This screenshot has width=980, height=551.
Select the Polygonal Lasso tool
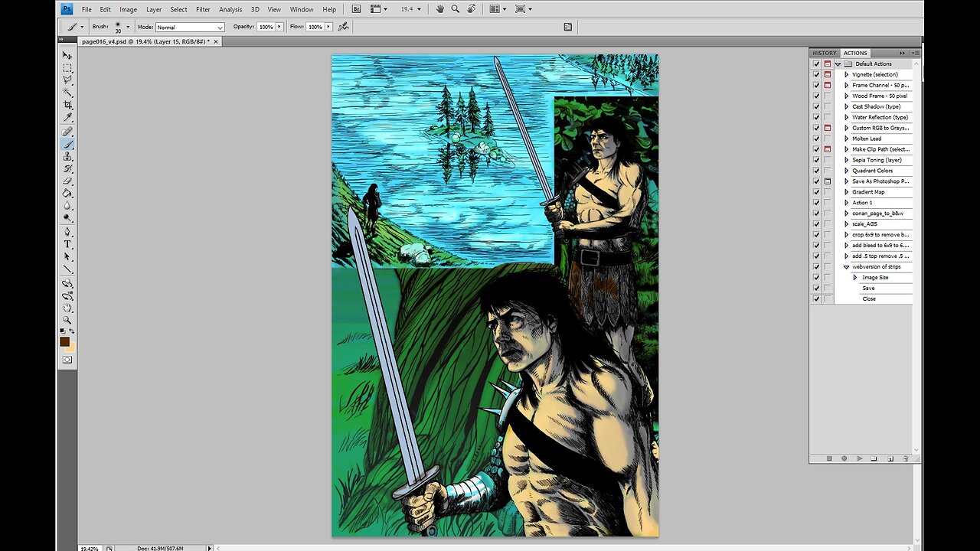tap(67, 80)
